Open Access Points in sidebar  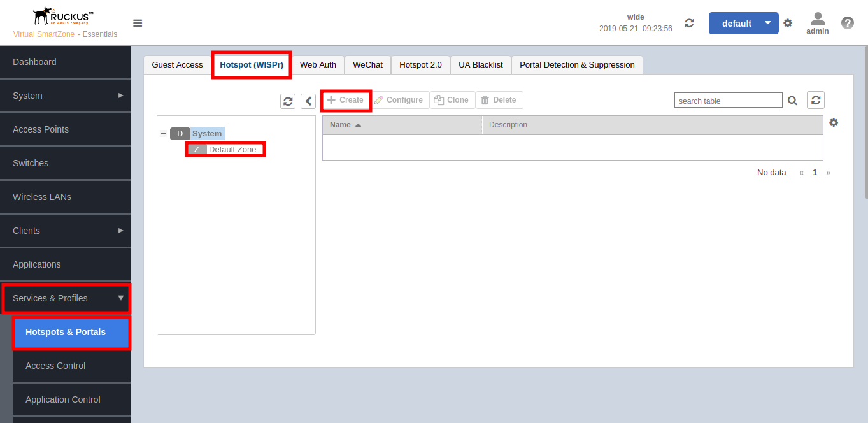click(x=65, y=129)
